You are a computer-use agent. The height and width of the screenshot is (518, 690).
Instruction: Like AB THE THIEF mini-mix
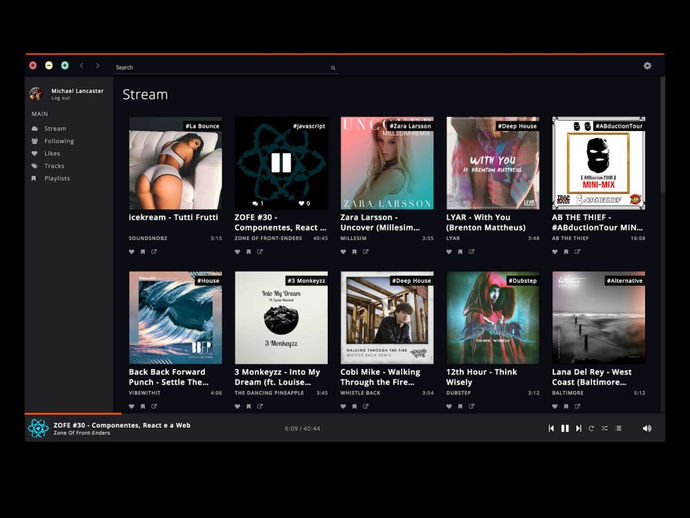555,252
